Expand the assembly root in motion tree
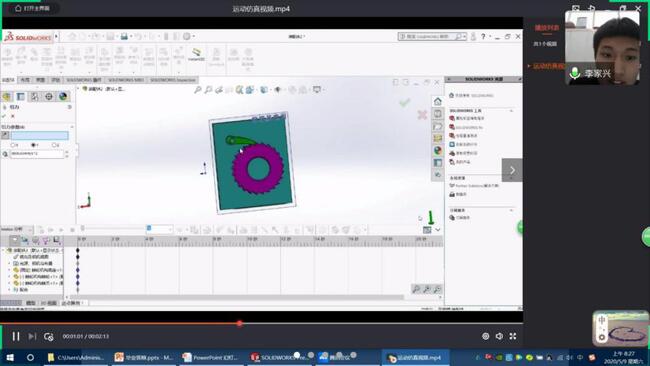 click(3, 250)
